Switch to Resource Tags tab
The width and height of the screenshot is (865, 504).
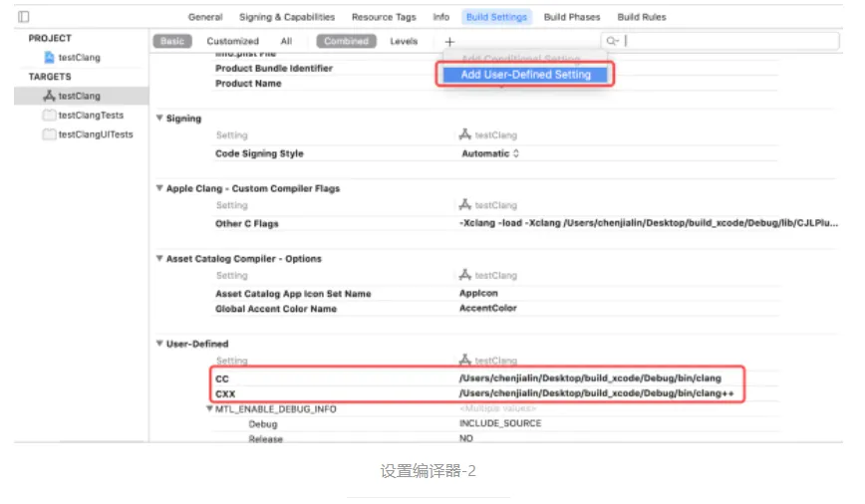click(x=384, y=17)
